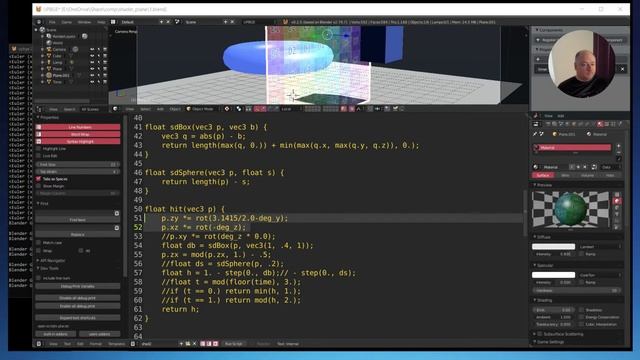Viewport: 640px width, 360px height.
Task: Enable Show Margin checkbox
Action: [x=39, y=186]
